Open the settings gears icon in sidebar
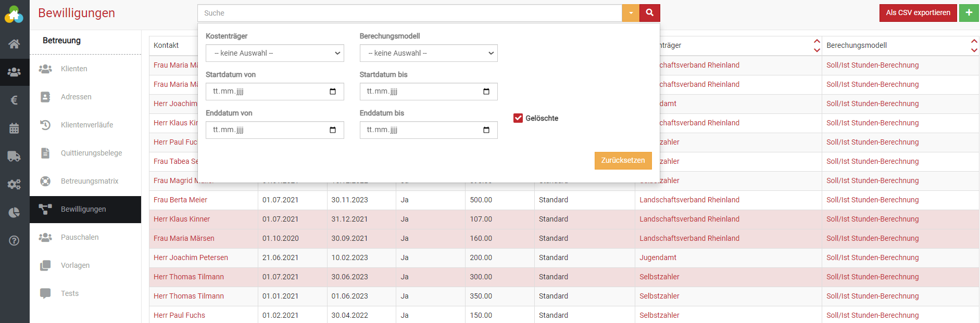980x323 pixels. tap(14, 184)
